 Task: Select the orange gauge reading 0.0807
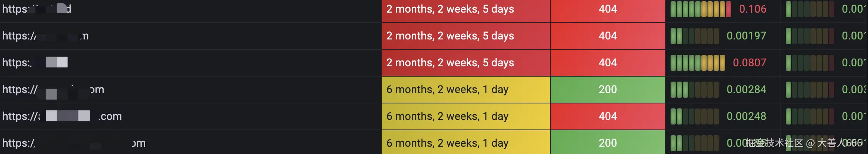pos(697,63)
